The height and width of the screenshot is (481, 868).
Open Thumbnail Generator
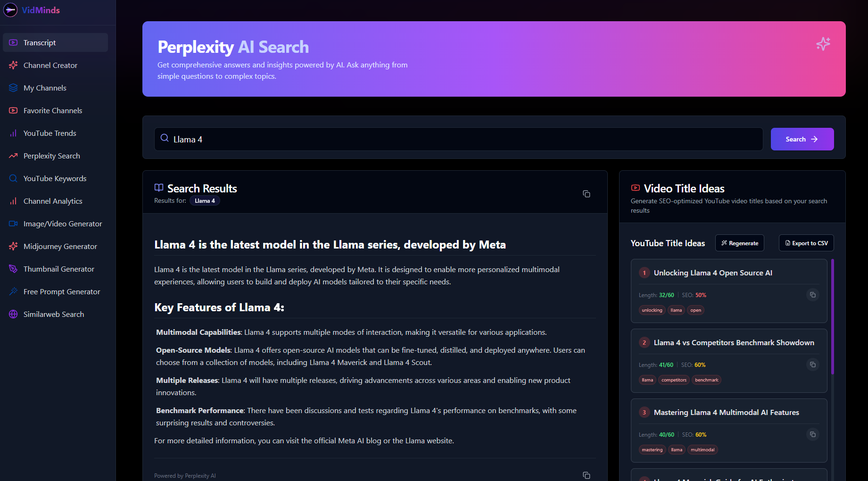[x=55, y=269]
